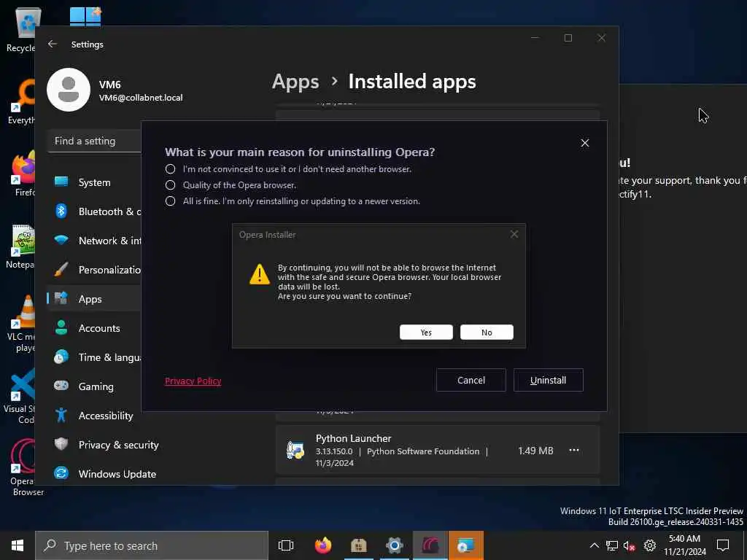Open the notification center icon
The height and width of the screenshot is (560, 747).
(x=723, y=545)
